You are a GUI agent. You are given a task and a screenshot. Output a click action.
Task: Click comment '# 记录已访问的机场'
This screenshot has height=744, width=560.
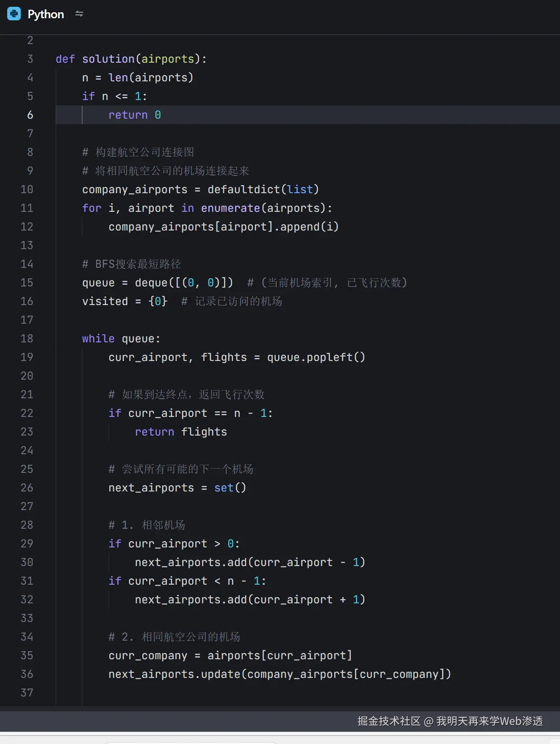coord(232,301)
